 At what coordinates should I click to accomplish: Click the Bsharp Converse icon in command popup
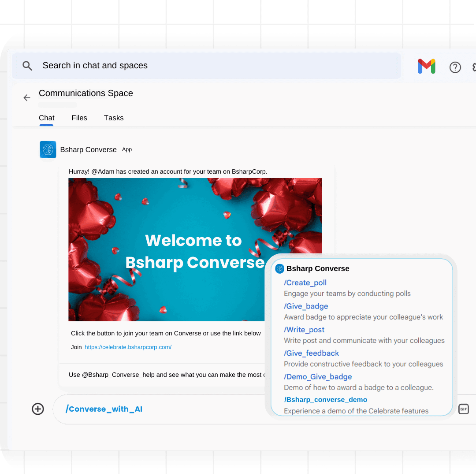click(x=279, y=269)
